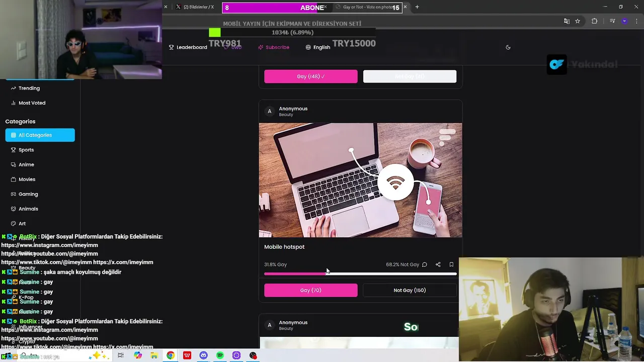
Task: Click the browser translate icon
Action: click(x=567, y=21)
